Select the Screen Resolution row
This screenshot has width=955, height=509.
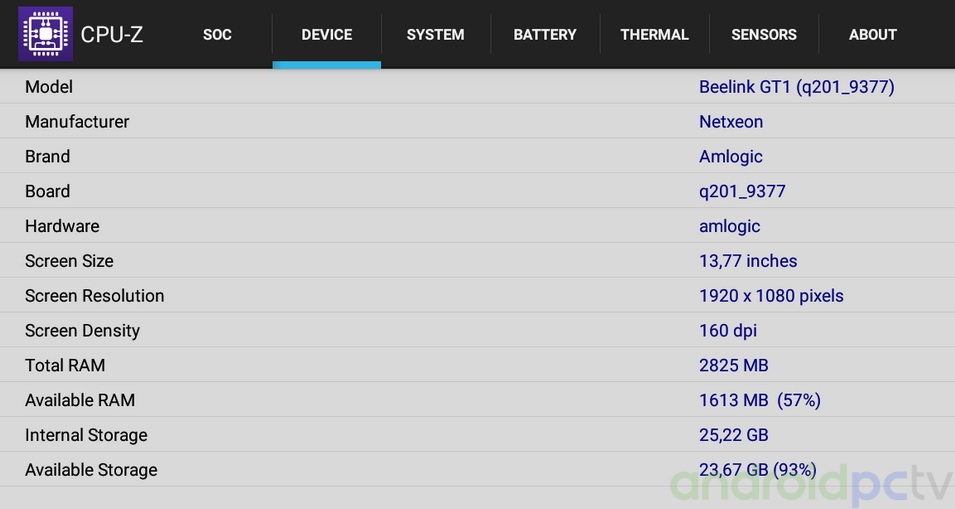click(x=477, y=296)
